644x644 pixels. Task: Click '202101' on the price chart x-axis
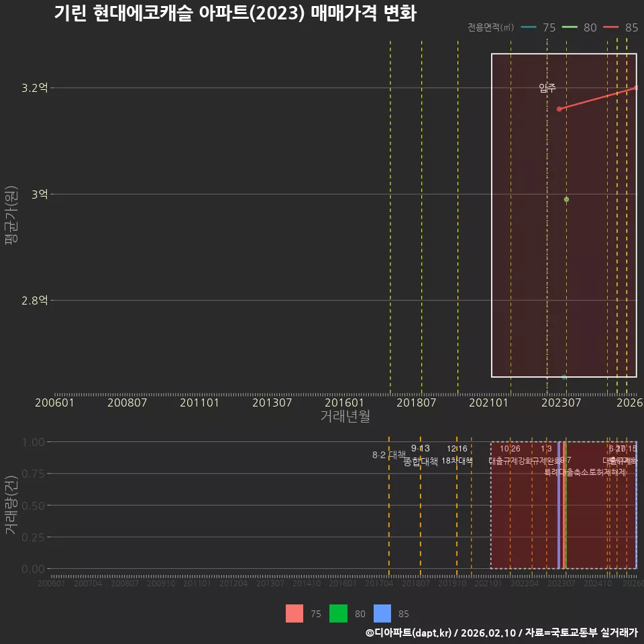[488, 402]
